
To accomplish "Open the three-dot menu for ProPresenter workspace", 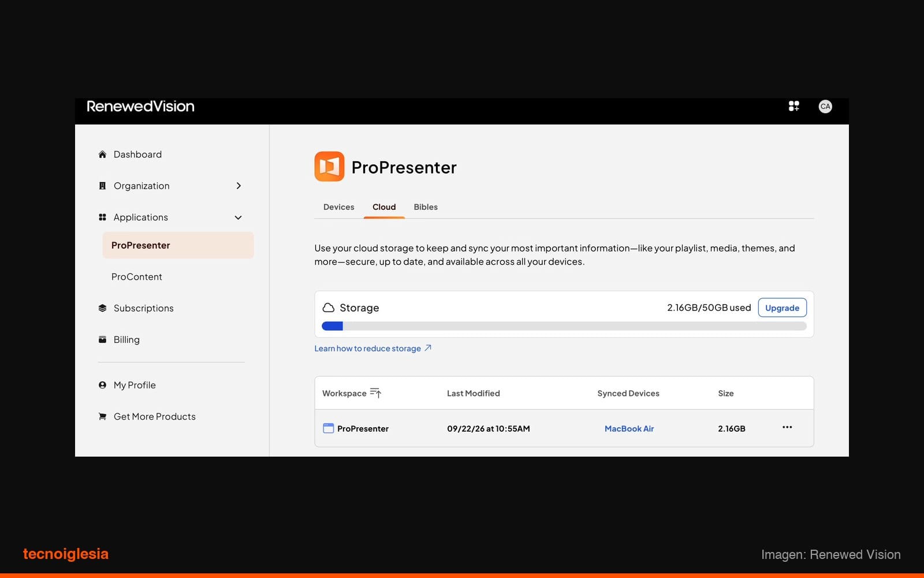I will [787, 427].
